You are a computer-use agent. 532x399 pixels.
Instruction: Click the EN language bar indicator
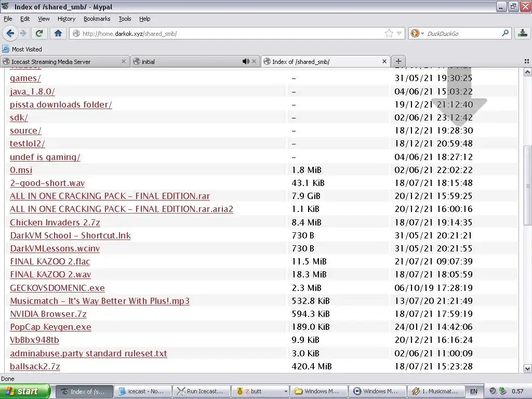point(474,391)
